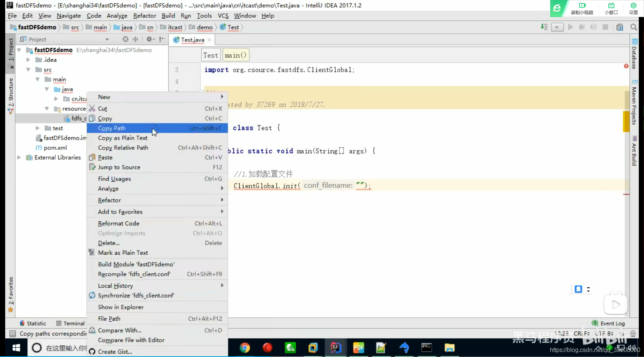The width and height of the screenshot is (644, 357).
Task: Expand the test folder
Action: (37, 128)
